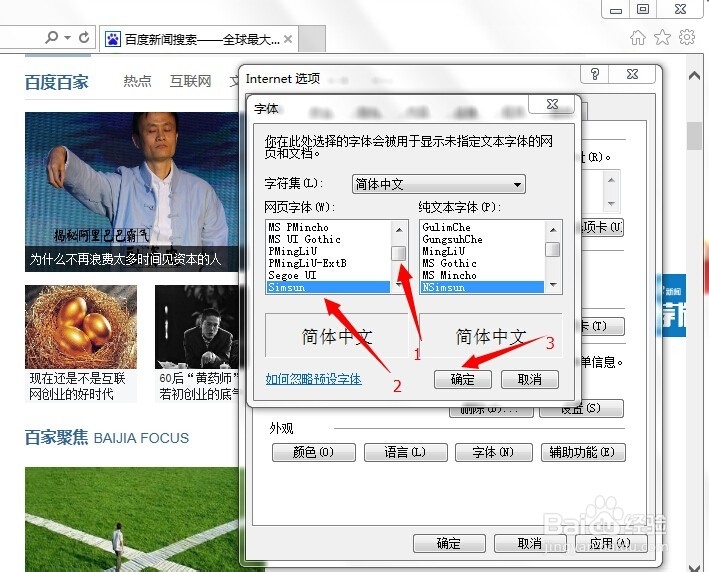The width and height of the screenshot is (709, 572).
Task: Click the Internet 选项 help question button
Action: (x=595, y=74)
